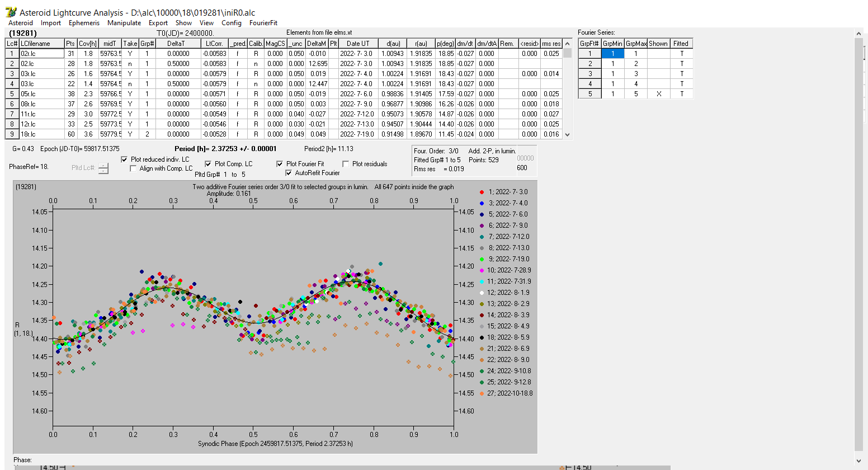Click the Pltd Lc# stepper arrows

pos(103,168)
